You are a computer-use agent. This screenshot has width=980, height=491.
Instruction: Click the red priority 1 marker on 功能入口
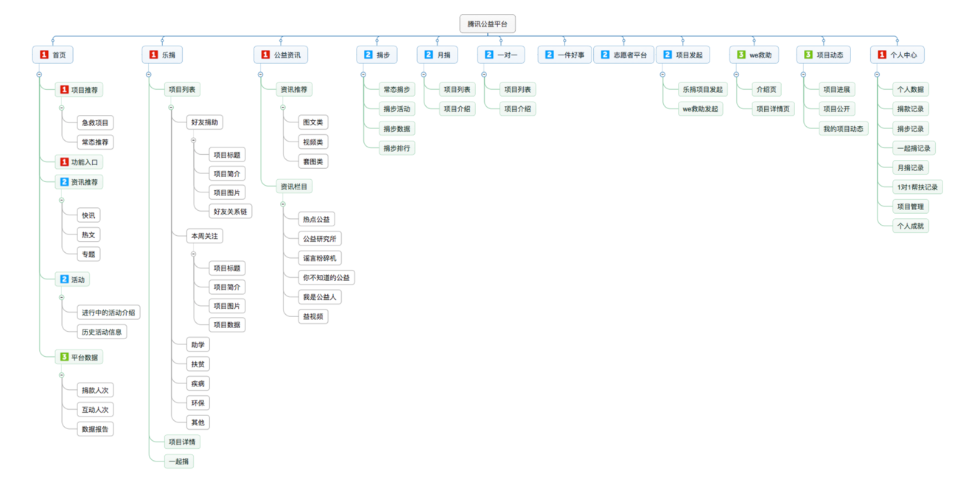point(64,162)
